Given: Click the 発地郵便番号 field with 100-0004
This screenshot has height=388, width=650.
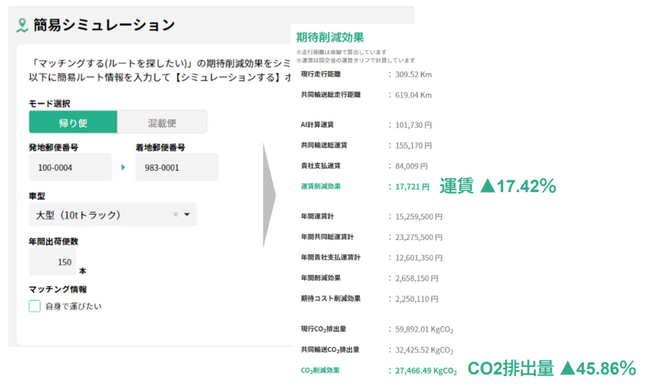Looking at the screenshot, I should point(70,167).
